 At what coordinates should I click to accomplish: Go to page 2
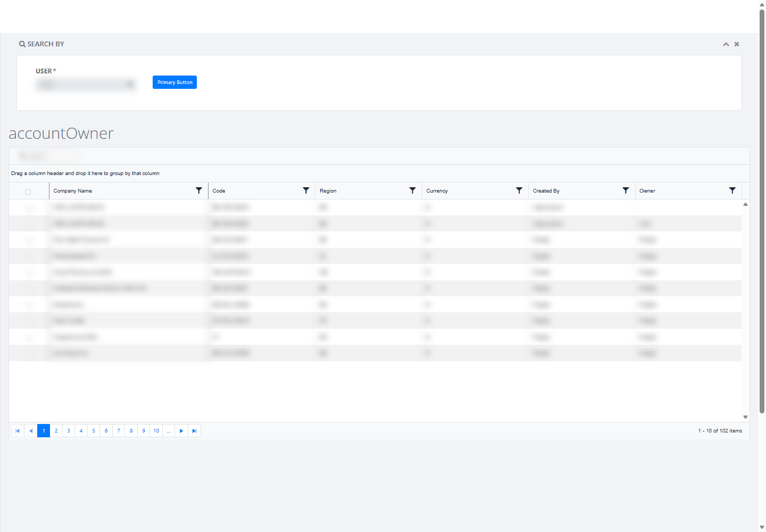click(56, 431)
